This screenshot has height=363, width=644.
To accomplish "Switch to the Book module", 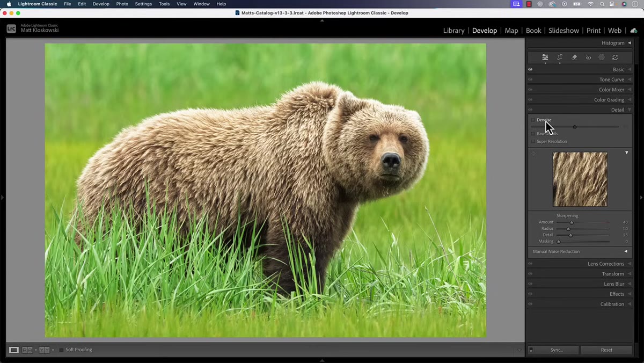I will pyautogui.click(x=533, y=31).
